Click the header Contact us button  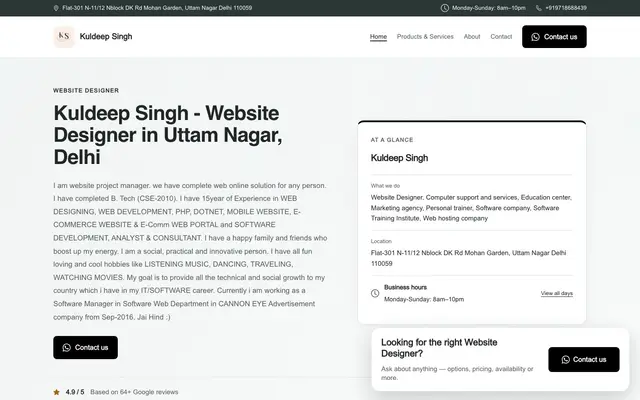pos(554,37)
